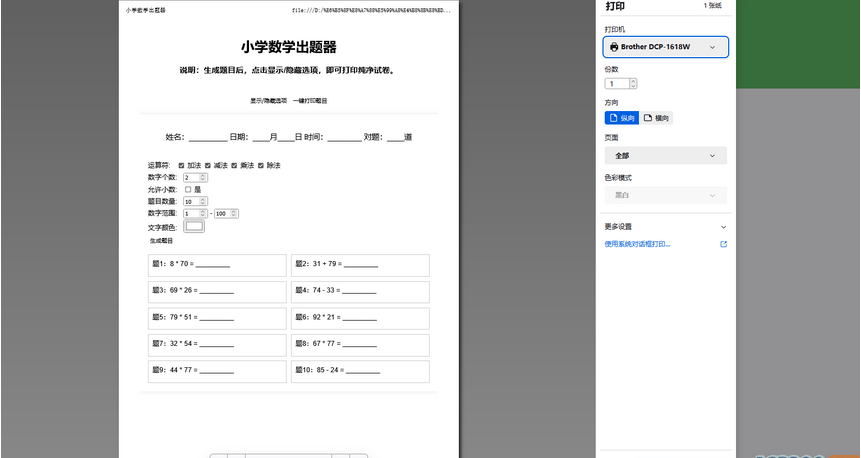The height and width of the screenshot is (458, 861).
Task: Open print using system dialog link
Action: click(638, 244)
